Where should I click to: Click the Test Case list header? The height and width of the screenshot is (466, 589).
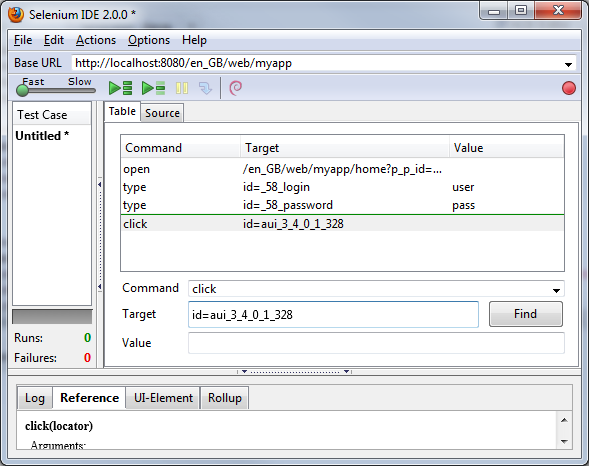(52, 115)
